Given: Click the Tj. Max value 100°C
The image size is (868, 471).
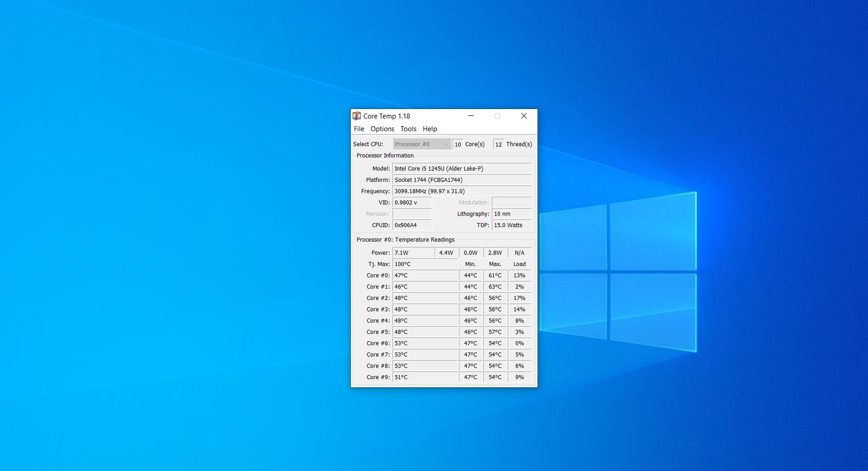Looking at the screenshot, I should coord(425,264).
